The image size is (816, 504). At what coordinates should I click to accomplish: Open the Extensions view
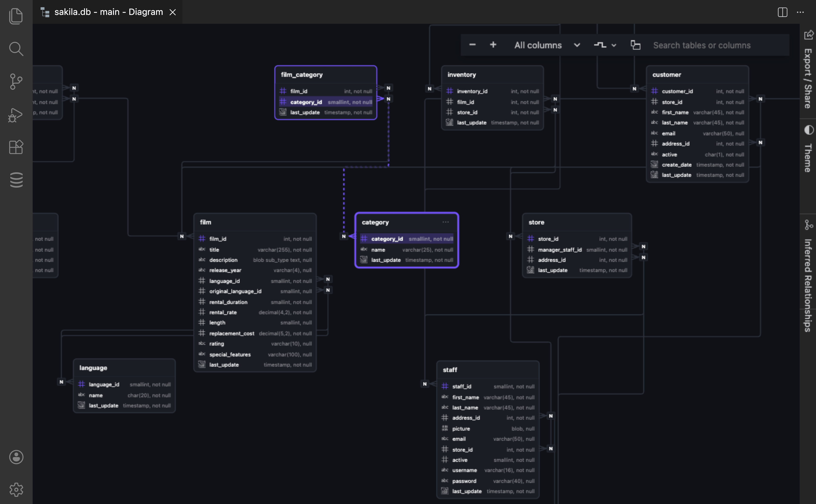click(x=16, y=147)
